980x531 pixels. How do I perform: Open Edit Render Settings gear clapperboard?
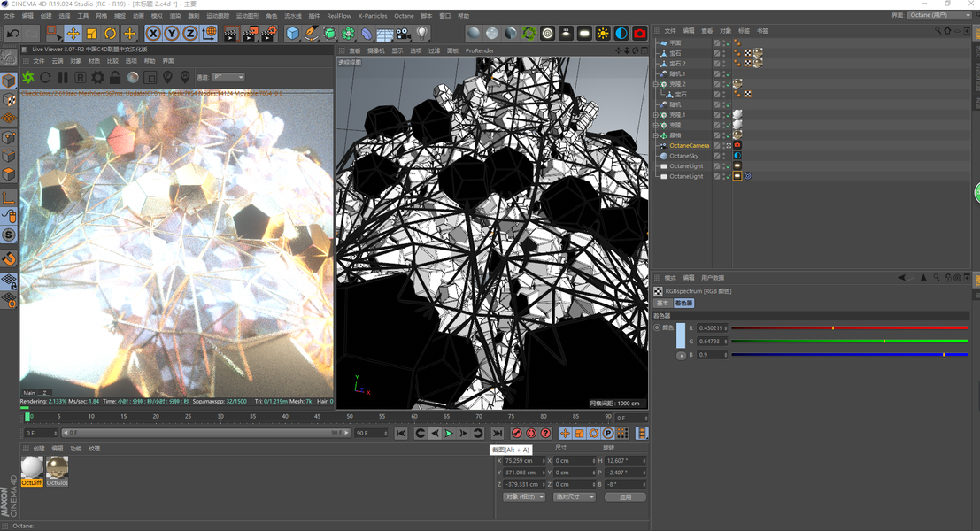269,33
